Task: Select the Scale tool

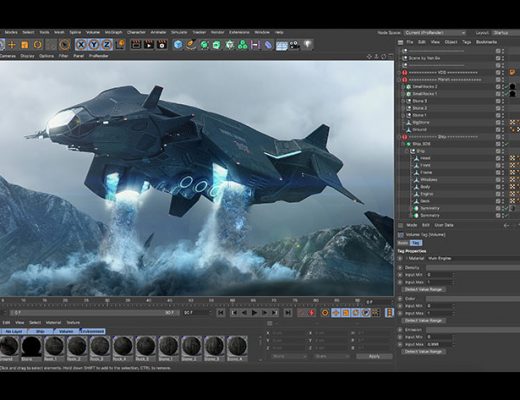Action: click(25, 44)
